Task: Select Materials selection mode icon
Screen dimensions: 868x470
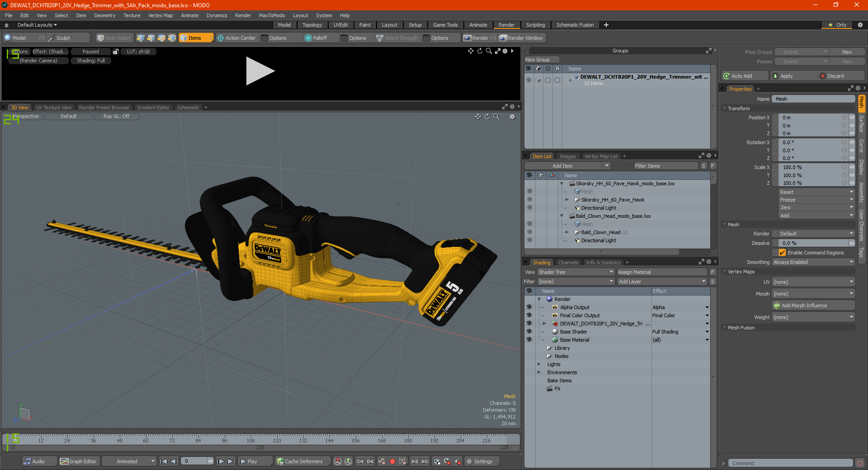Action: [172, 38]
